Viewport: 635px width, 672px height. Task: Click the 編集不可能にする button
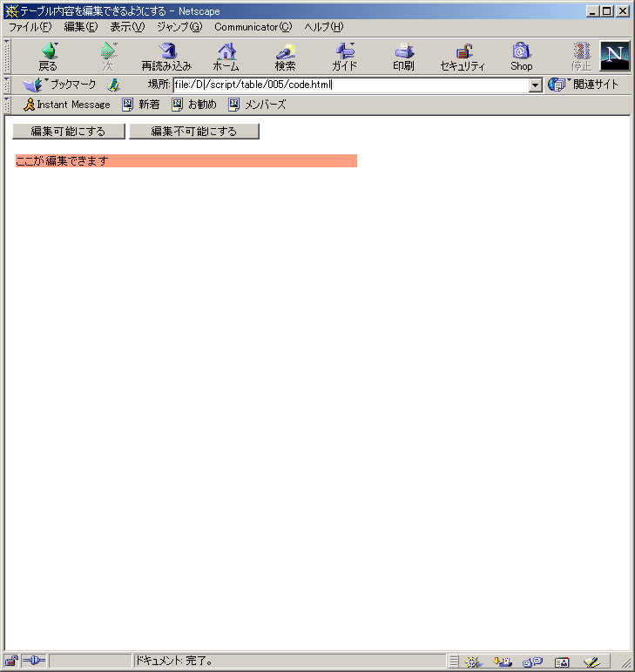click(x=194, y=131)
